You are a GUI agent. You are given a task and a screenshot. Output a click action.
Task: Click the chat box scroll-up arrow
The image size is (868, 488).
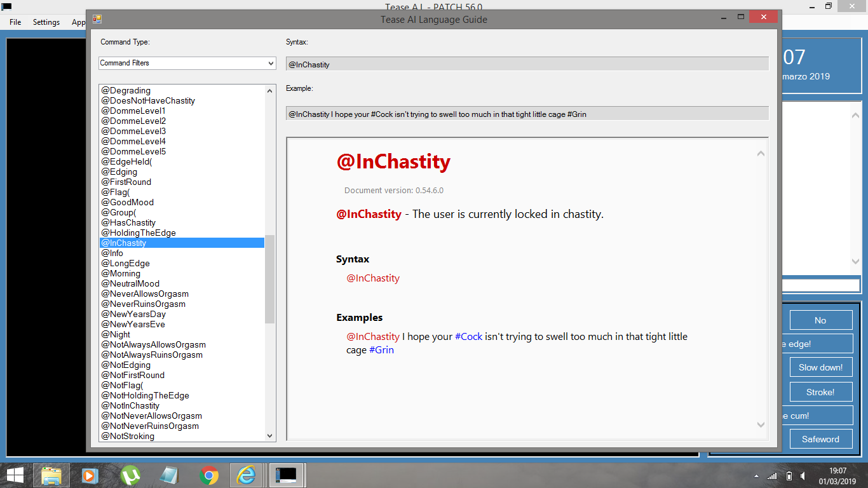[x=855, y=114]
